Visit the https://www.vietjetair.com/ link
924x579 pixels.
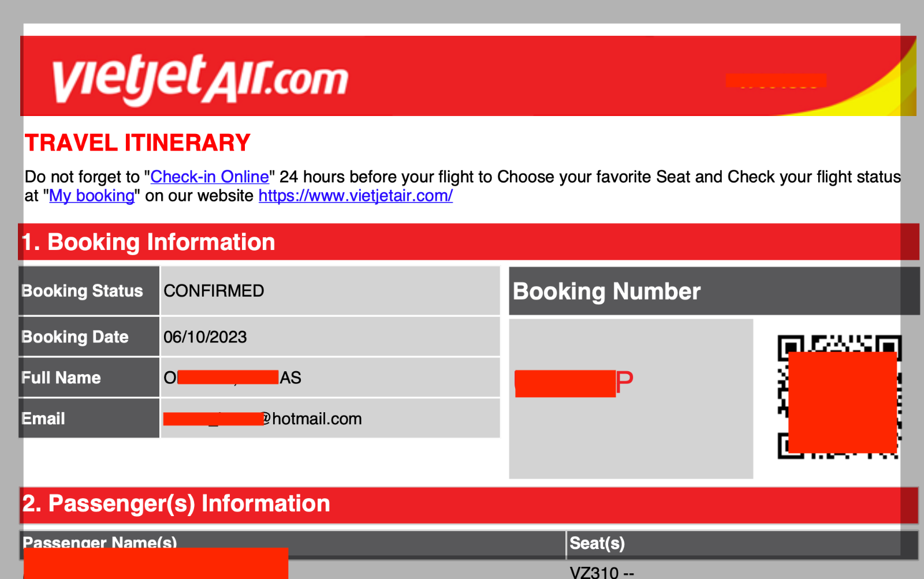click(356, 196)
